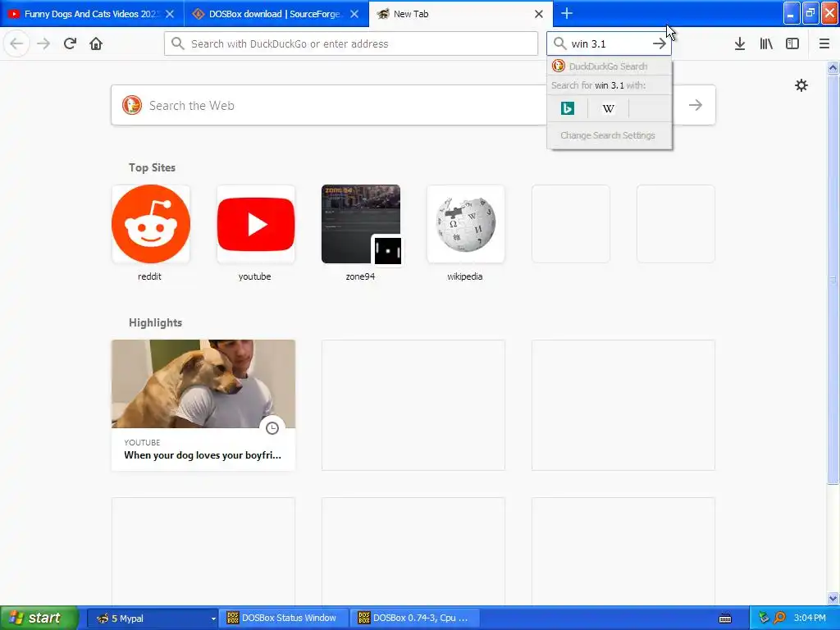840x630 pixels.
Task: Open a new tab with the plus button
Action: 567,13
